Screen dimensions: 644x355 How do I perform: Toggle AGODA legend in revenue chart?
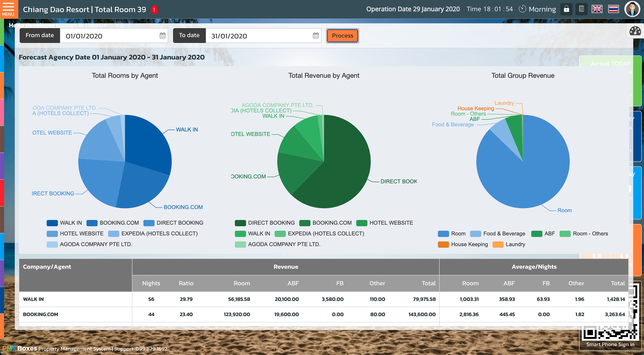[x=278, y=244]
